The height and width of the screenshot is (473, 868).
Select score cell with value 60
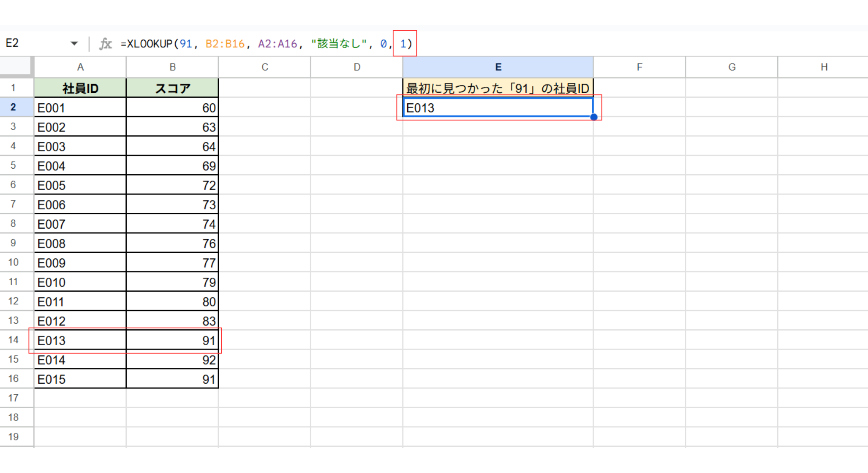click(172, 108)
